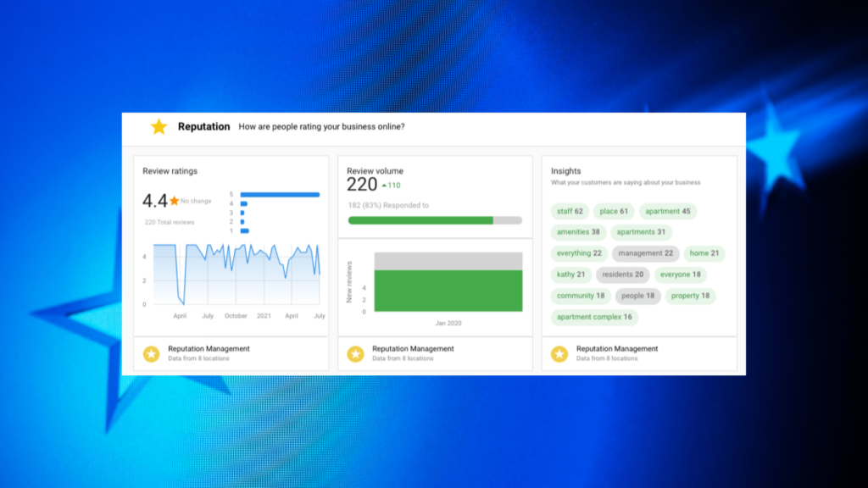Screen dimensions: 868x488
Task: Select the 5-star rating bar
Action: click(x=280, y=195)
